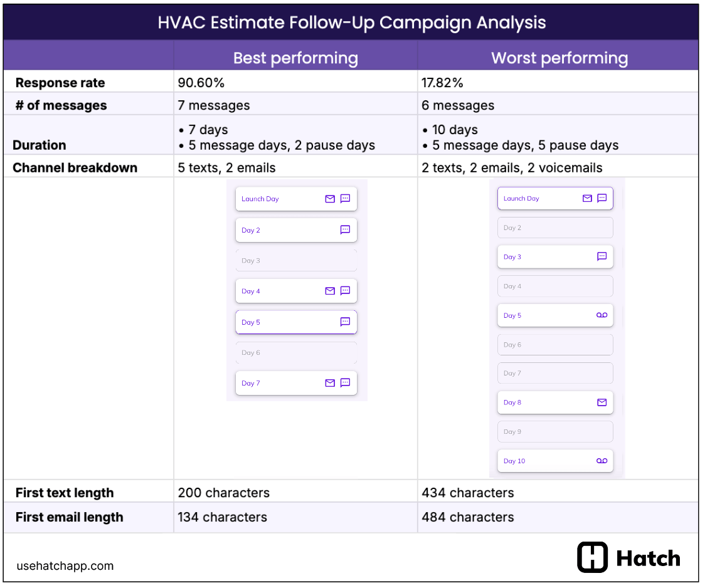Click the Day 4 pause card in worst campaign
Viewport: 705px width, 588px height.
pos(555,286)
